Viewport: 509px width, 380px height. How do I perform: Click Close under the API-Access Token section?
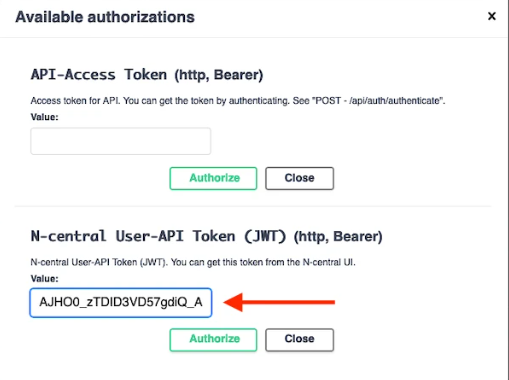299,178
